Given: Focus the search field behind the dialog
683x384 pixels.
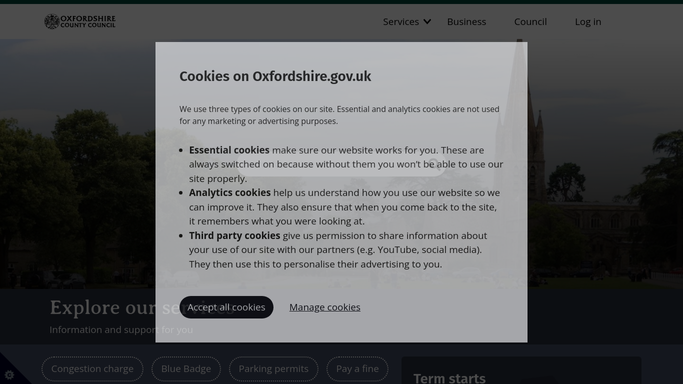Looking at the screenshot, I should click(x=341, y=164).
